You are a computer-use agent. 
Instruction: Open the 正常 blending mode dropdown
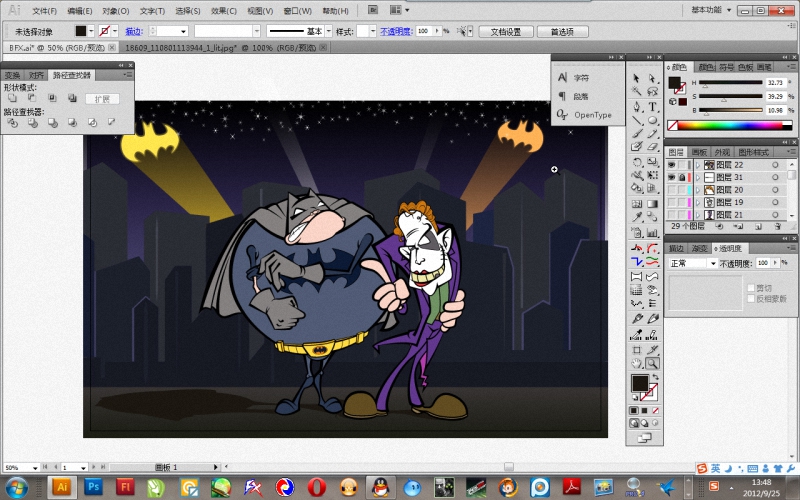coord(692,263)
